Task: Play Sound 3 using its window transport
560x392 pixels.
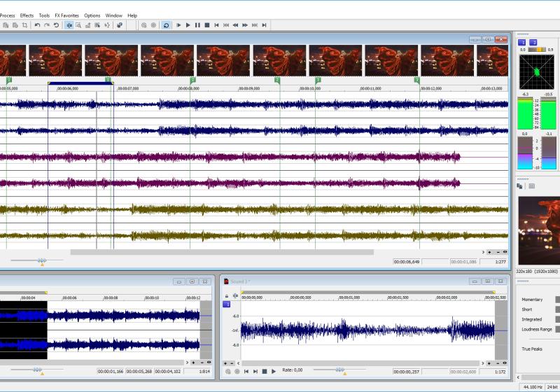Action: 274,371
